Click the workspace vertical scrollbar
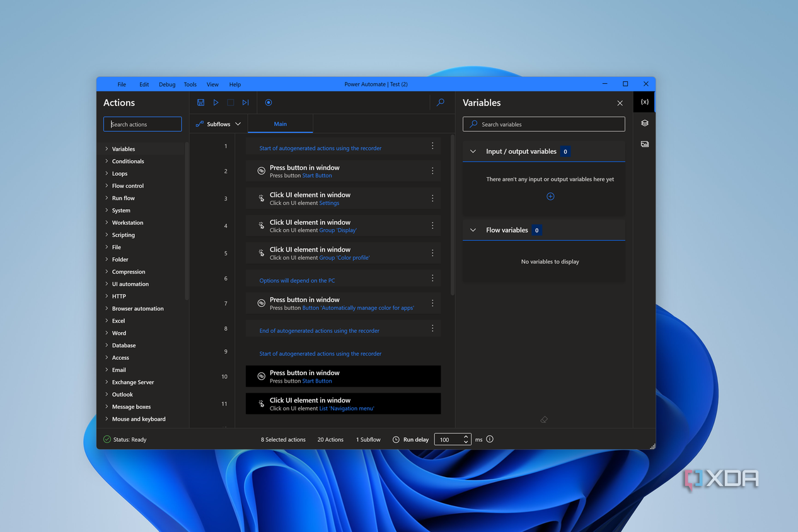This screenshot has width=798, height=532. pos(453,214)
